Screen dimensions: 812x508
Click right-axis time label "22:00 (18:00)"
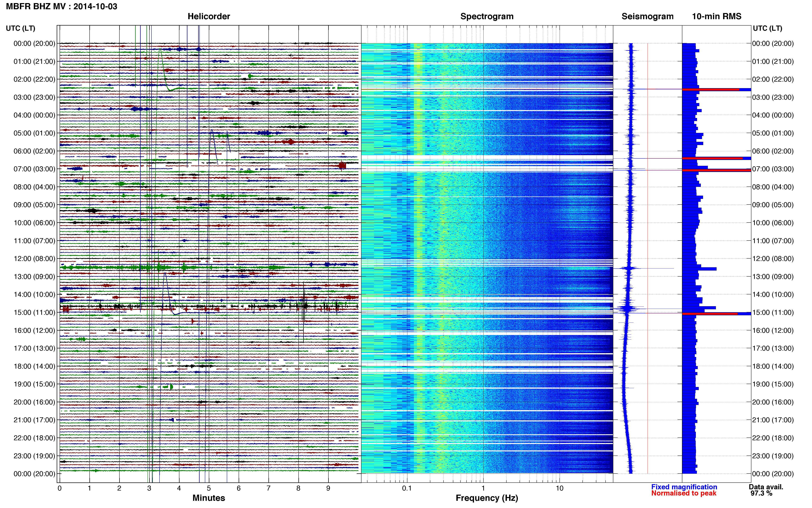click(773, 438)
